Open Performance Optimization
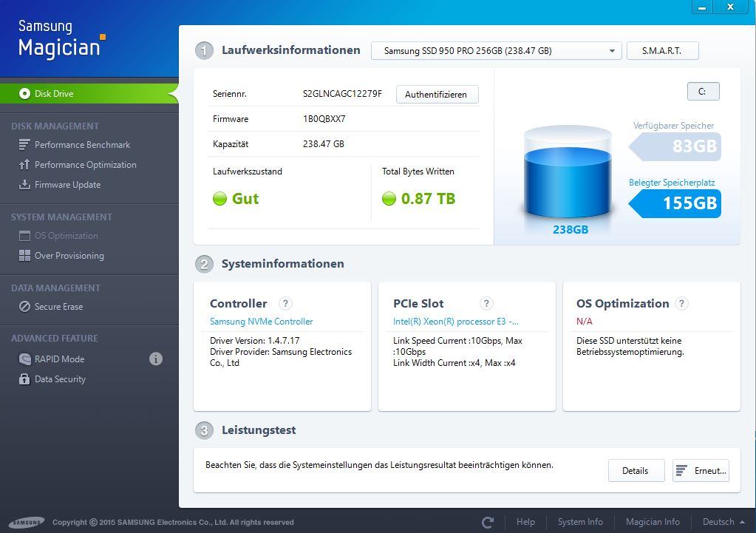The image size is (756, 533). click(x=85, y=165)
